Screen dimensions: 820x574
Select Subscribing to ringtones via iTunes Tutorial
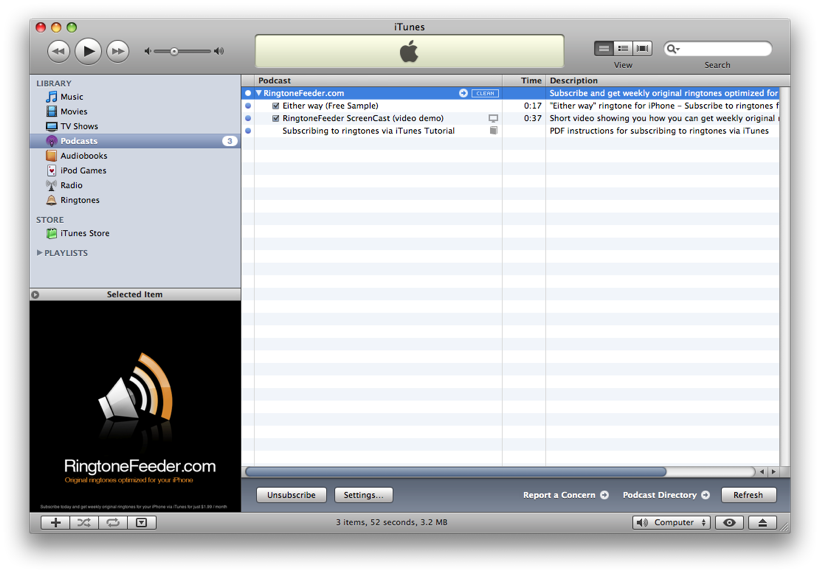tap(368, 131)
